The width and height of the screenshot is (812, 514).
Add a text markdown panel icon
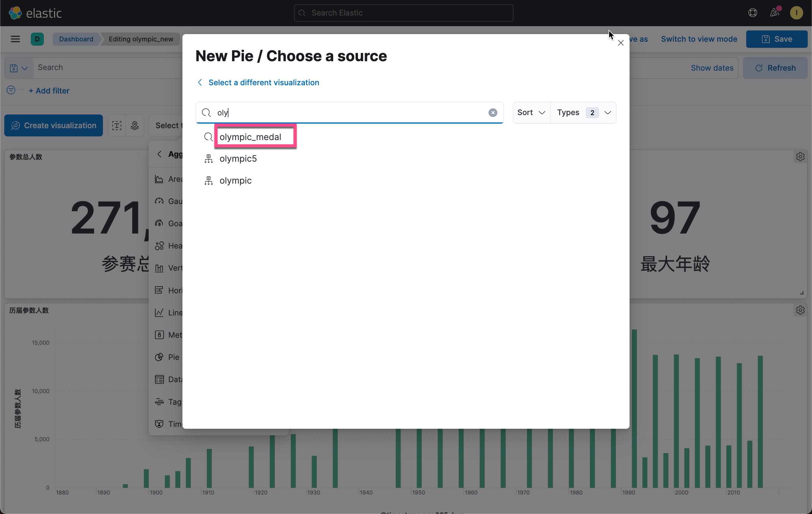click(x=117, y=125)
